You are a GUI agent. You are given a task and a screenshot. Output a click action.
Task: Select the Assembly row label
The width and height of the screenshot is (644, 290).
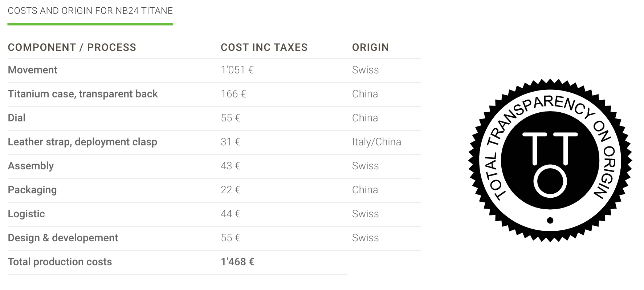point(31,166)
